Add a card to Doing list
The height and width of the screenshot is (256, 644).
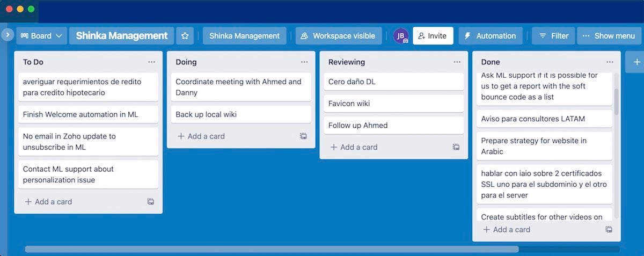pyautogui.click(x=201, y=136)
